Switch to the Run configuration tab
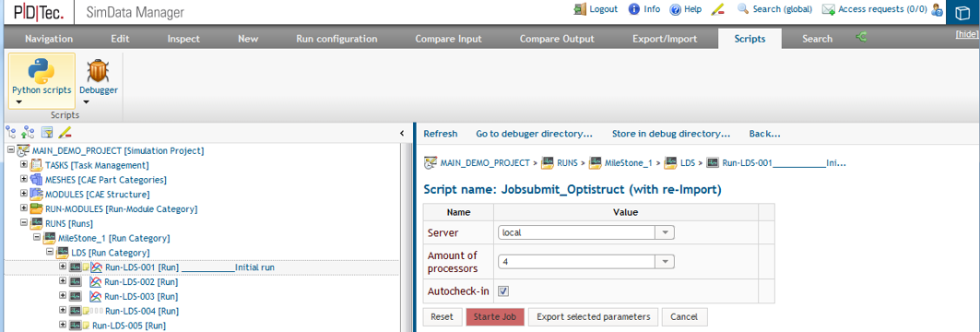The height and width of the screenshot is (332, 980). [337, 39]
